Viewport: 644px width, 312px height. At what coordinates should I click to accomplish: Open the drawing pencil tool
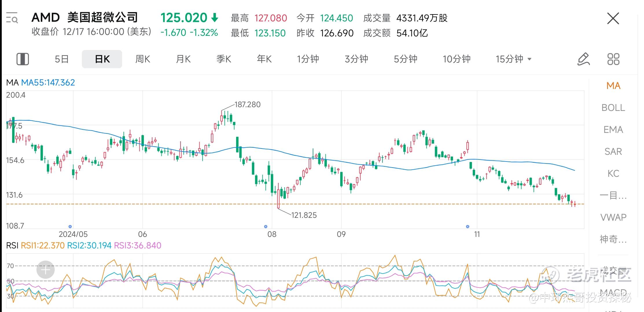584,59
